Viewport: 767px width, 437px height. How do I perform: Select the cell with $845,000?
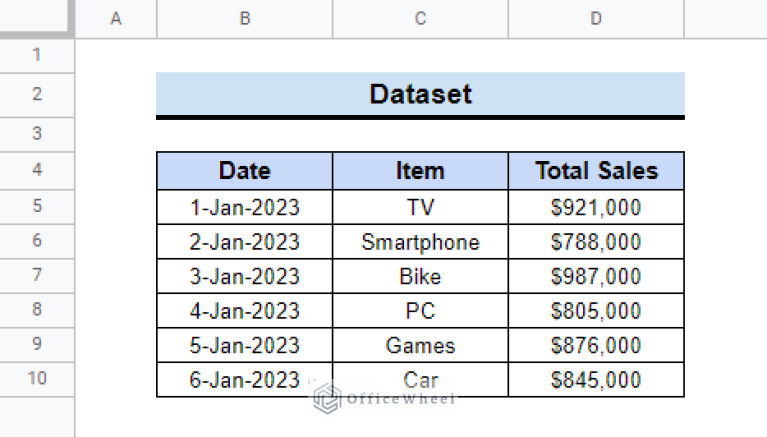pyautogui.click(x=596, y=380)
